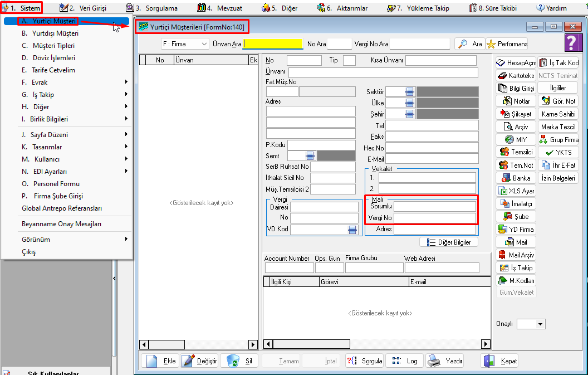Open Semt lookup selector

310,155
